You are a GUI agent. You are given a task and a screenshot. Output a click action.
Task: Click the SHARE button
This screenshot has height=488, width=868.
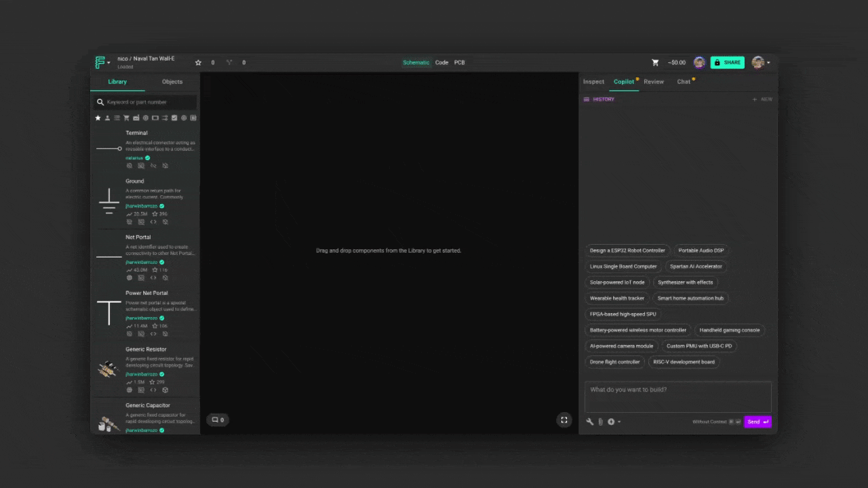click(x=727, y=62)
